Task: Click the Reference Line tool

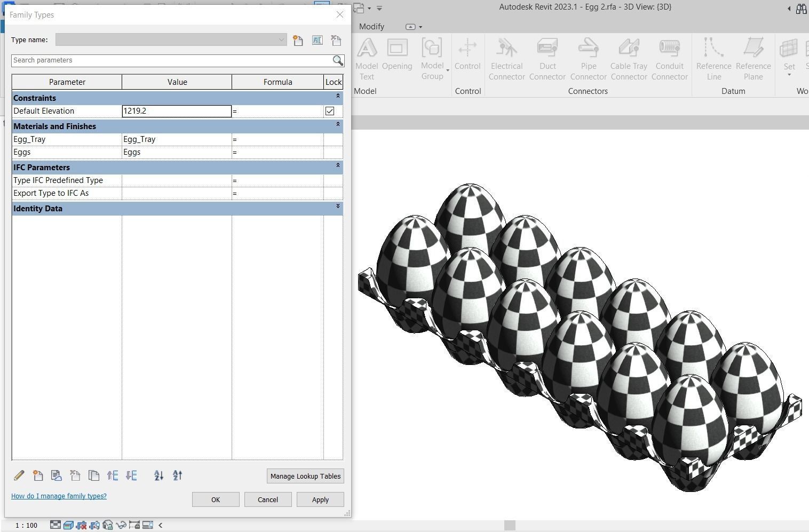Action: 714,59
